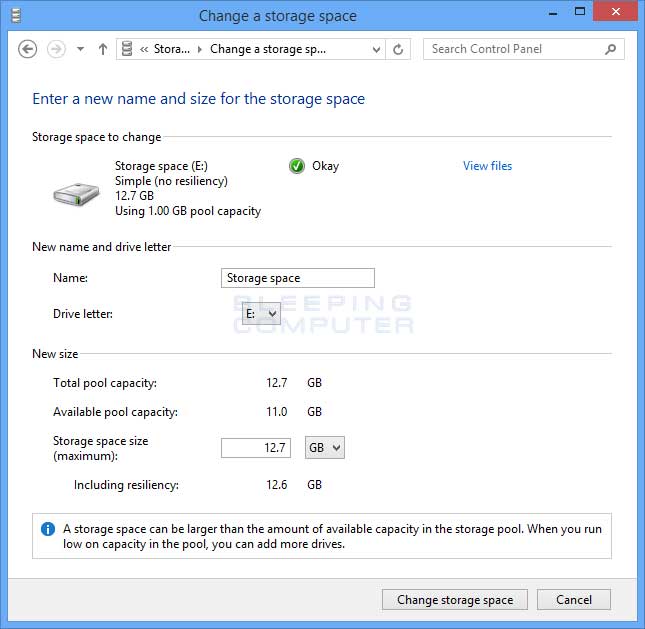Open the Drive letter E: dropdown
The image size is (645, 629).
click(x=261, y=314)
